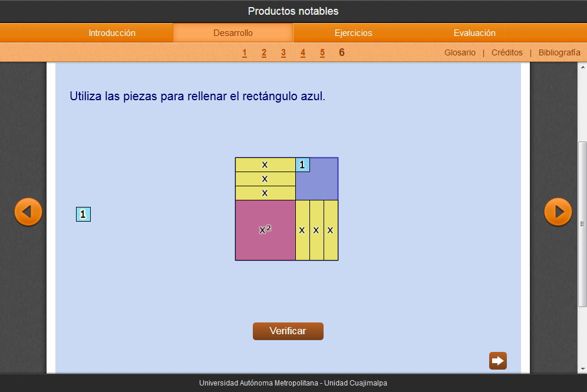
Task: Select the Desarrollo tab
Action: pyautogui.click(x=233, y=33)
